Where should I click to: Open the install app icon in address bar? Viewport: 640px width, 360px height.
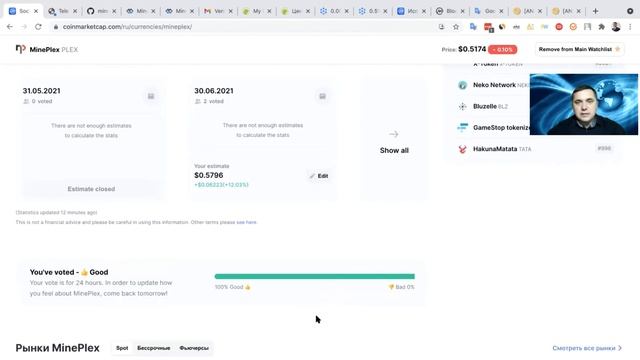tap(441, 27)
